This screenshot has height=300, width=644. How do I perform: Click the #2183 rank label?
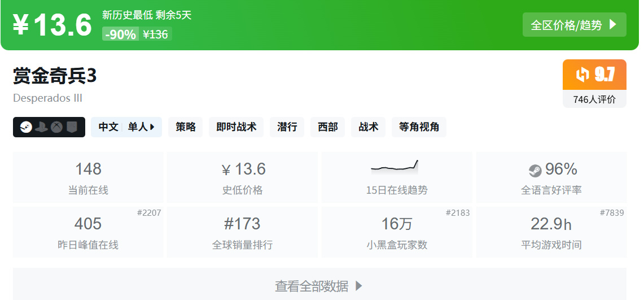(x=458, y=213)
